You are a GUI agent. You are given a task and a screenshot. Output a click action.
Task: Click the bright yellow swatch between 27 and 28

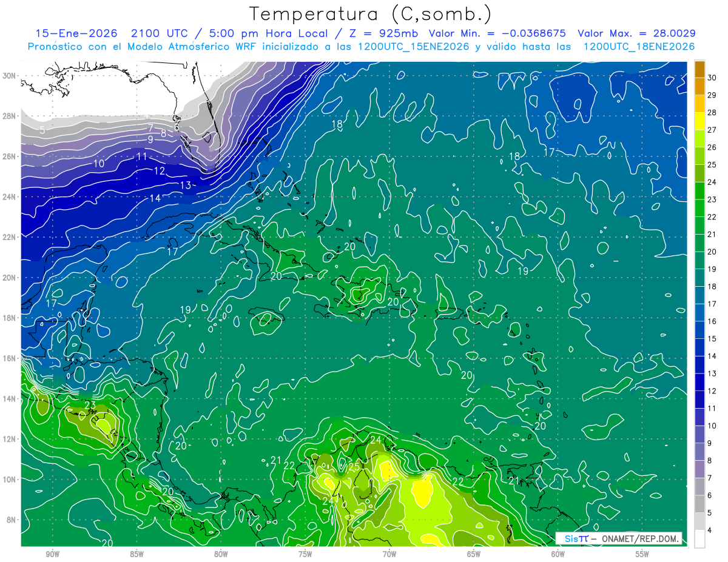699,121
